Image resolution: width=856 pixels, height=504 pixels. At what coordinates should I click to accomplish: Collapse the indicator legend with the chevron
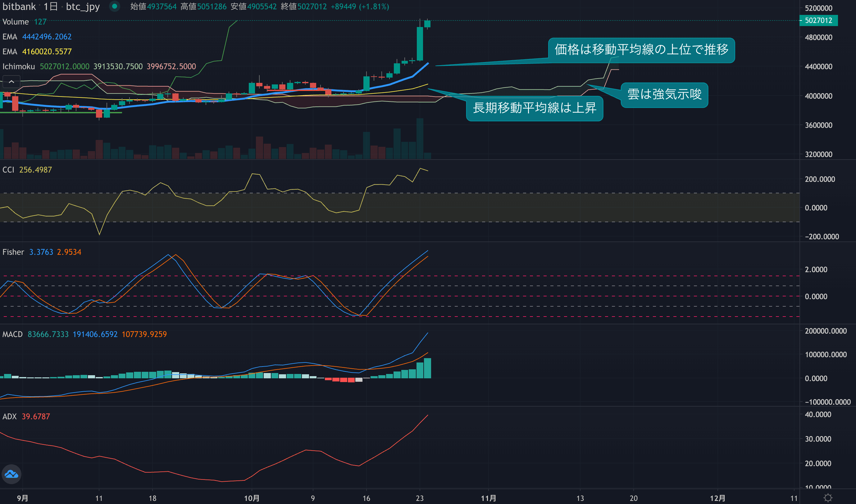(x=11, y=82)
